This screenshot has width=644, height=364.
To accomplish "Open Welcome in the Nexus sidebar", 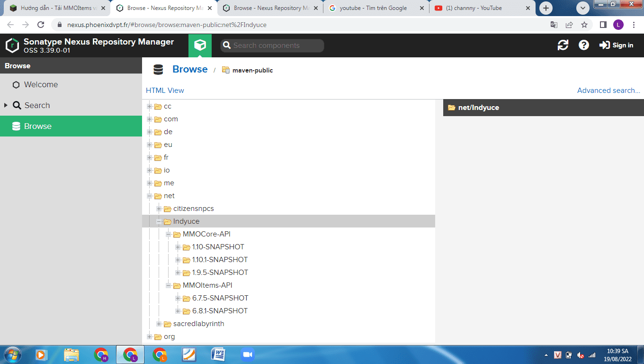I will click(x=71, y=84).
